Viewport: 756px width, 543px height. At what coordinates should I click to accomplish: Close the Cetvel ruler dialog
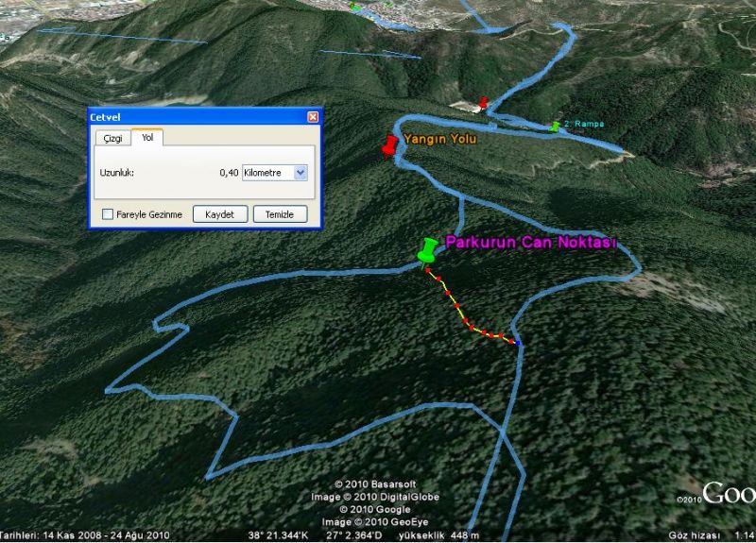point(313,116)
